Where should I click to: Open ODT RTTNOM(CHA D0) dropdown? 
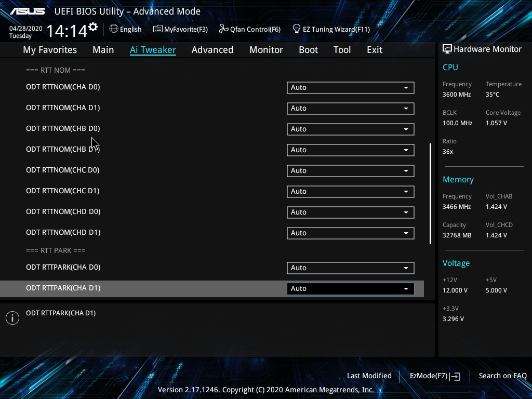(351, 87)
